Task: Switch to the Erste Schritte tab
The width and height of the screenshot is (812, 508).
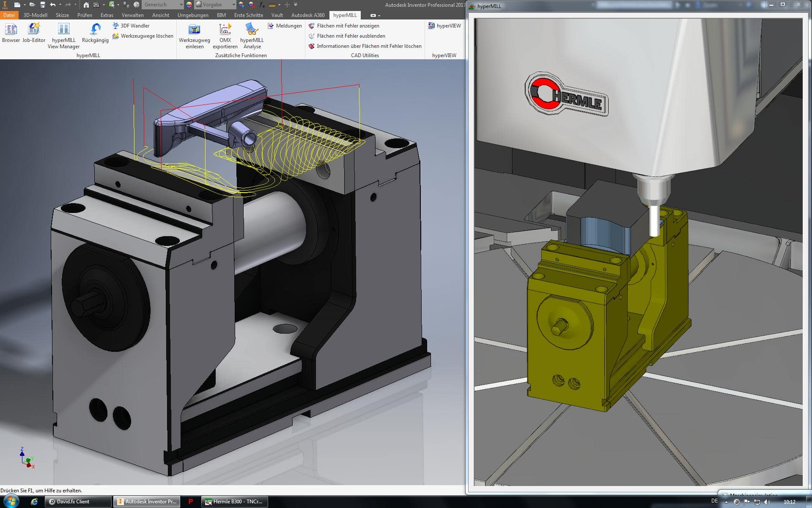Action: pyautogui.click(x=249, y=15)
